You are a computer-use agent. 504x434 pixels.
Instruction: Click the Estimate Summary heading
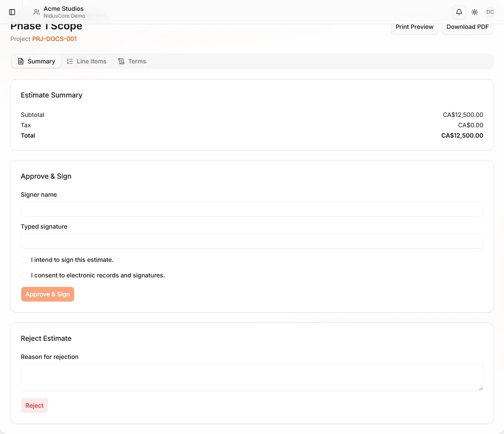point(51,95)
